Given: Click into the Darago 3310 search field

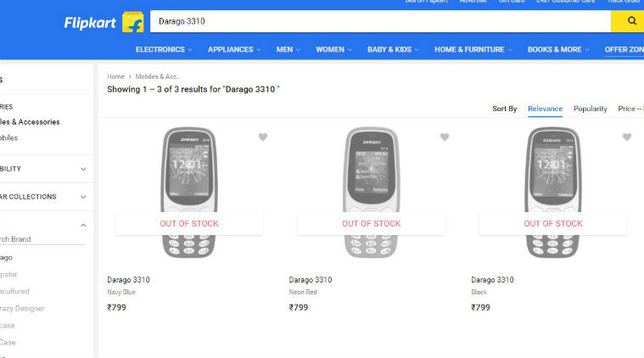Looking at the screenshot, I should click(378, 21).
